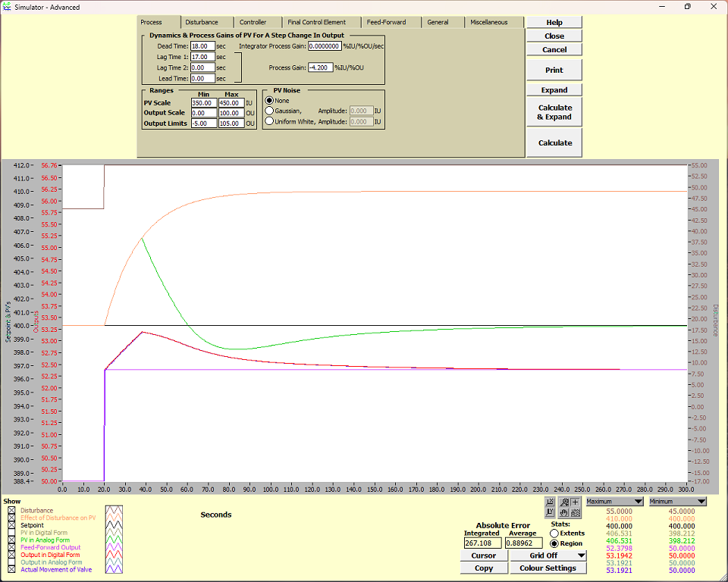Viewport: 728px width, 582px height.
Task: Open Colour Settings
Action: (x=548, y=568)
